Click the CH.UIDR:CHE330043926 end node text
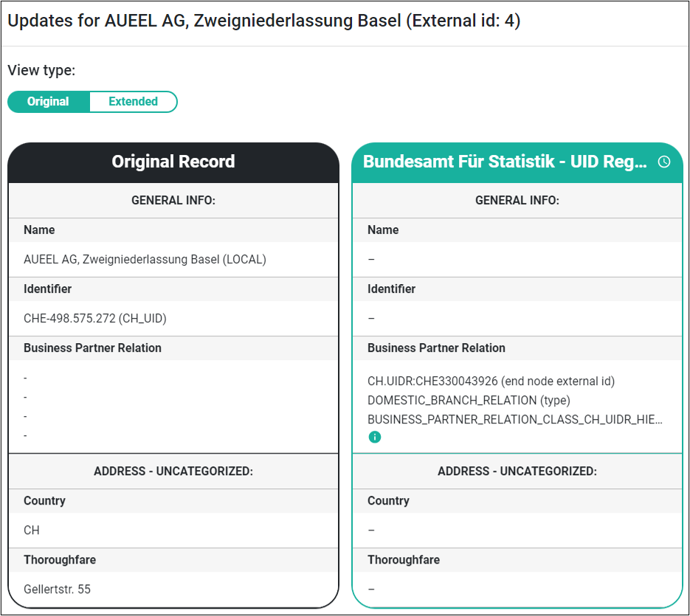 (491, 381)
